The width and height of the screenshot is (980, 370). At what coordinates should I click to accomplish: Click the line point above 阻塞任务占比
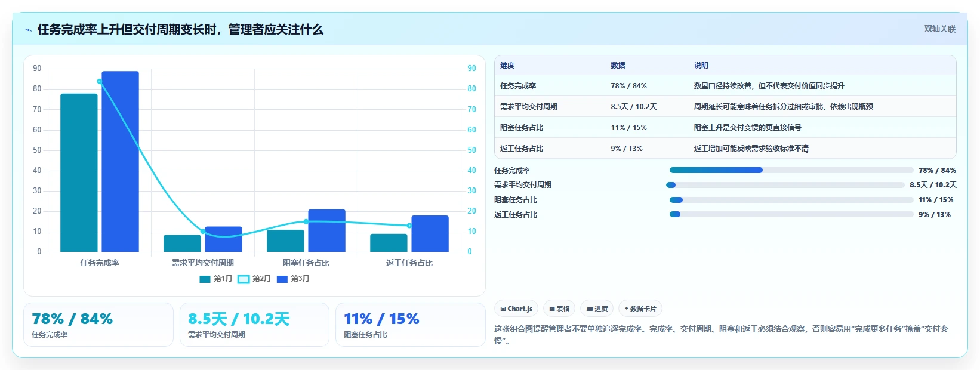click(x=306, y=221)
